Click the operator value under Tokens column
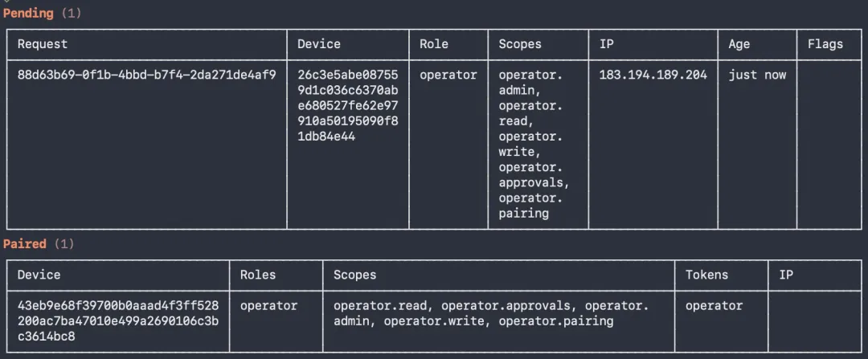 714,305
